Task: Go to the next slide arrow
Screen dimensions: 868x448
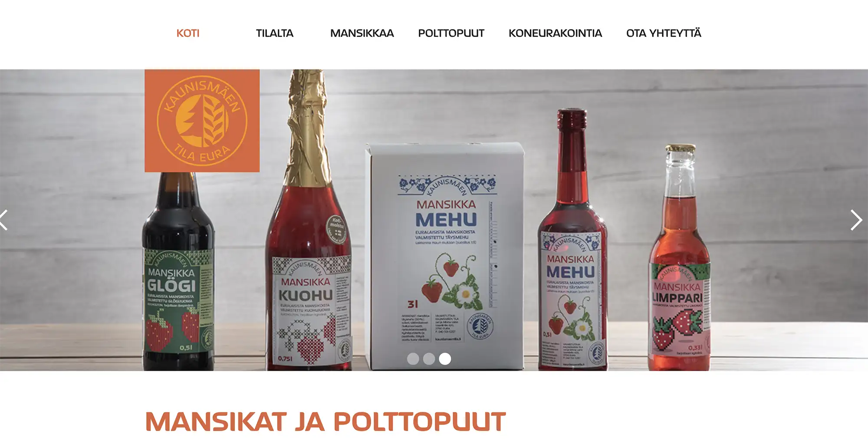Action: [856, 220]
